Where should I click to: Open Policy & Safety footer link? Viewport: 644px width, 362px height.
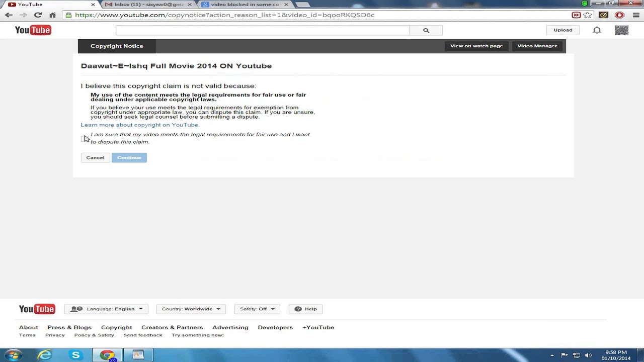[x=94, y=335]
